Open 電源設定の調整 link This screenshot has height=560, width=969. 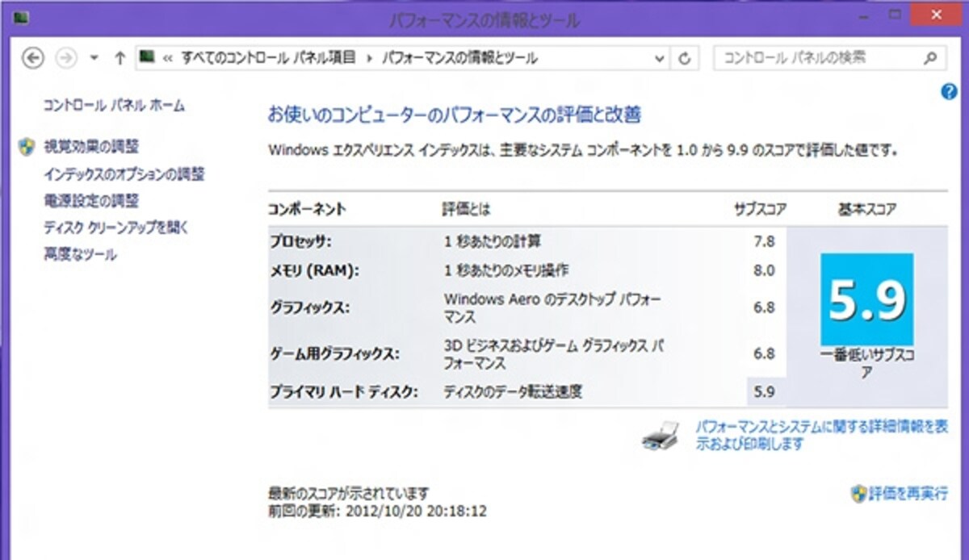(91, 200)
